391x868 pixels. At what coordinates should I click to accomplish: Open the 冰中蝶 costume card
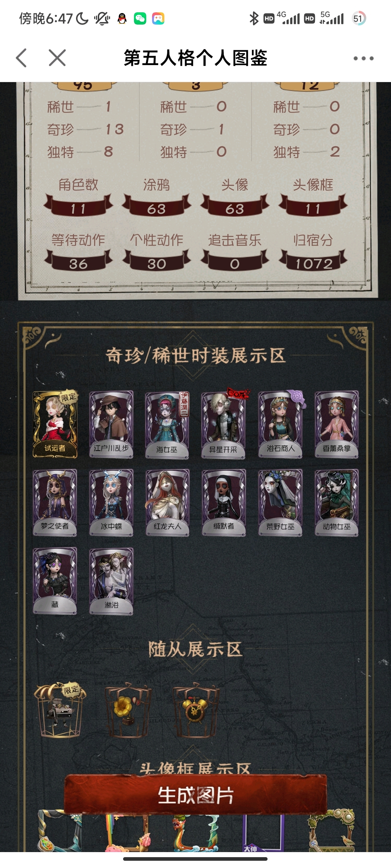111,503
